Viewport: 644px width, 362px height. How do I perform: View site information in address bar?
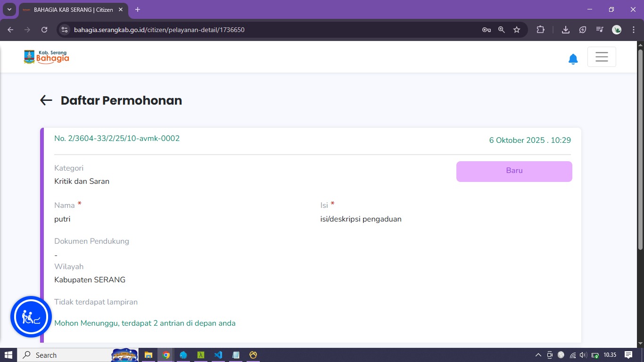(65, 30)
